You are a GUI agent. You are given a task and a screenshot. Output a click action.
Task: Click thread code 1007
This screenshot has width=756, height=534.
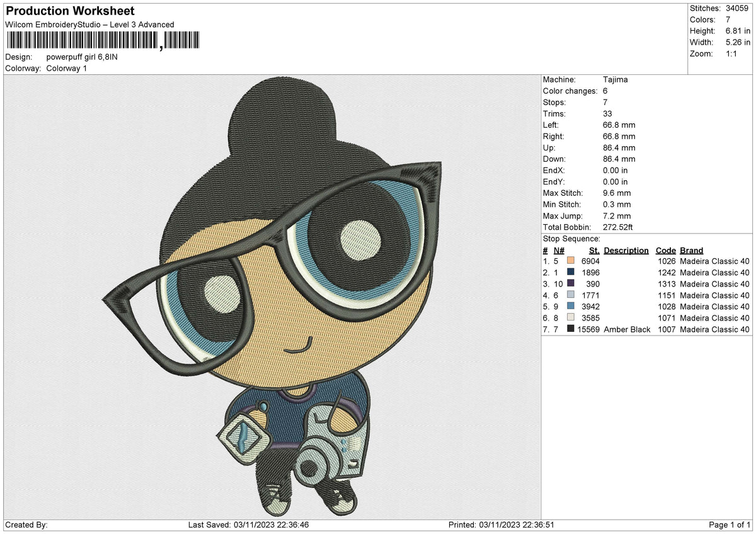pos(666,329)
